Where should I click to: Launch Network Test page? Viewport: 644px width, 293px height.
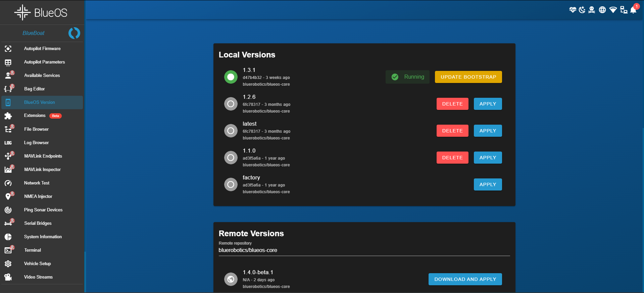pos(42,183)
